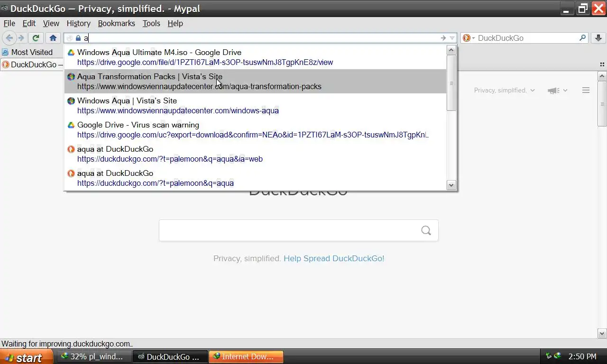
Task: Select Google Drive Virus scan warning suggestion
Action: pos(255,130)
